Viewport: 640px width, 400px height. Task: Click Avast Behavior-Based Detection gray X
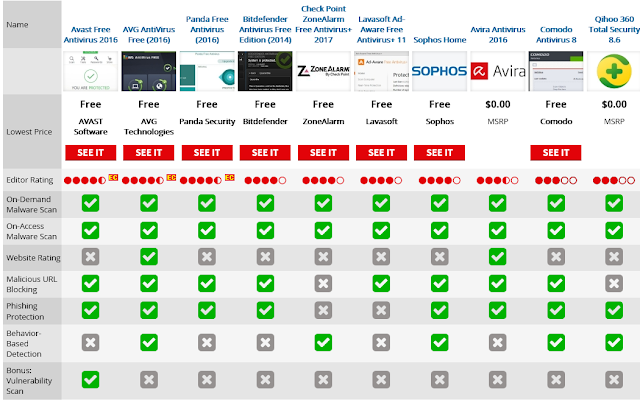coord(91,342)
